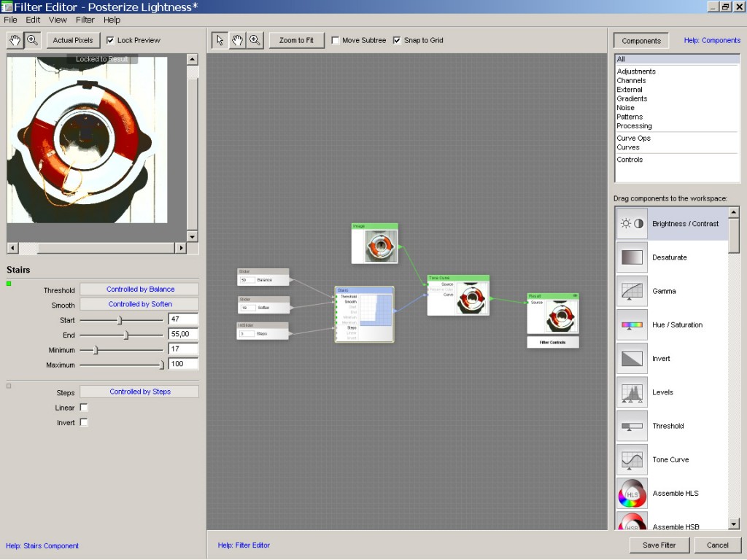Click the preview scroll down arrow

click(192, 237)
